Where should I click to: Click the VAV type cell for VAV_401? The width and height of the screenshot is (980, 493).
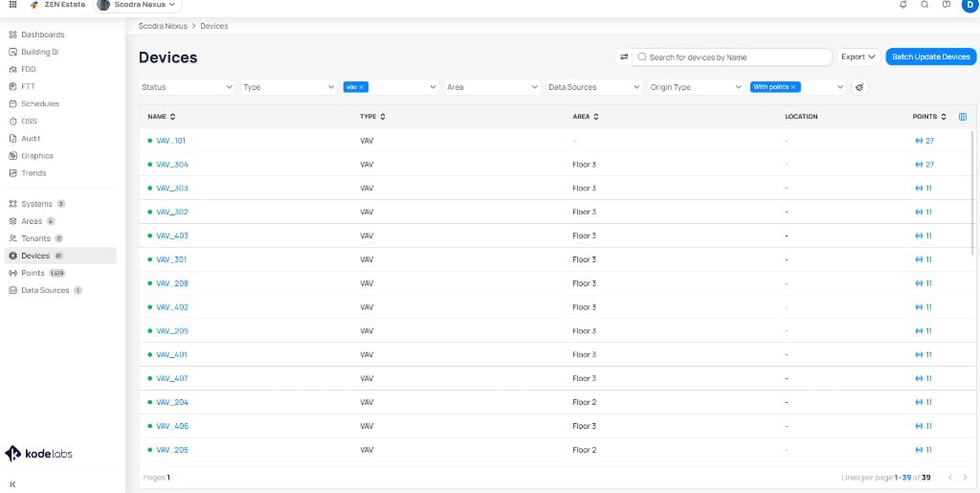coord(367,354)
